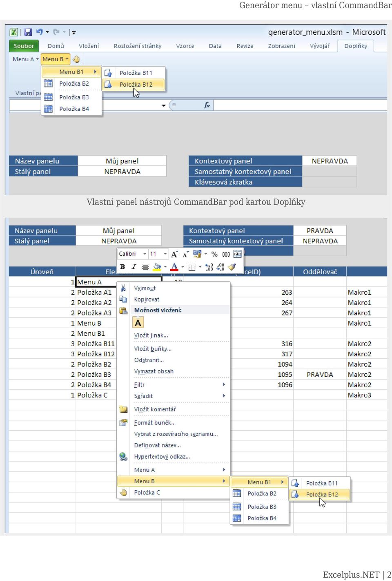Image resolution: width=392 pixels, height=581 pixels.
Task: Center align text via mini toolbar
Action: (145, 267)
